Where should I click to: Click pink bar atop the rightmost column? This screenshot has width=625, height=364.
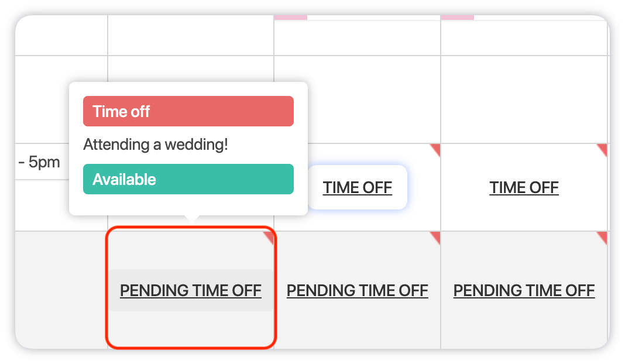pos(457,18)
